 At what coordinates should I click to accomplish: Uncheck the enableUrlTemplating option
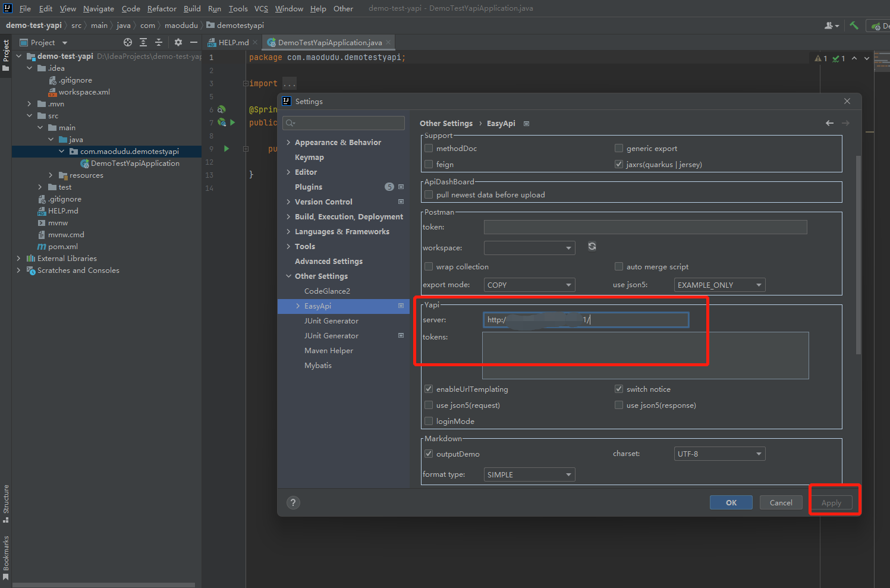(x=429, y=389)
